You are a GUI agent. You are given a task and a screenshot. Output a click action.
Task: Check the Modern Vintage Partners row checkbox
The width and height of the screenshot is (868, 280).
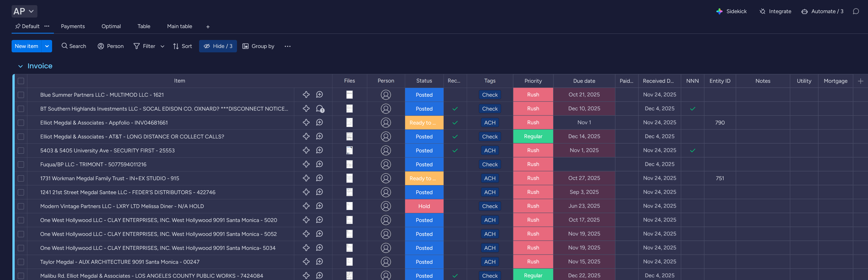coord(21,206)
